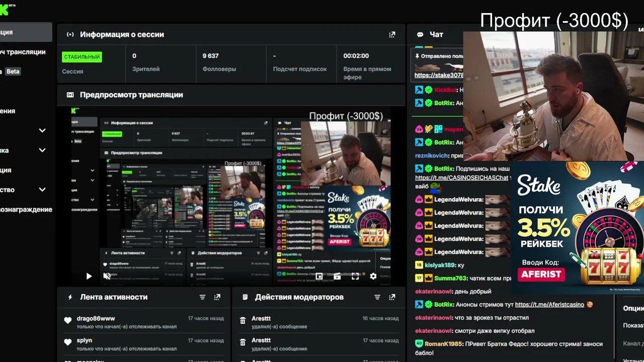The image size is (644, 362).
Task: Make the stream preview fullscreen
Action: pos(355,276)
